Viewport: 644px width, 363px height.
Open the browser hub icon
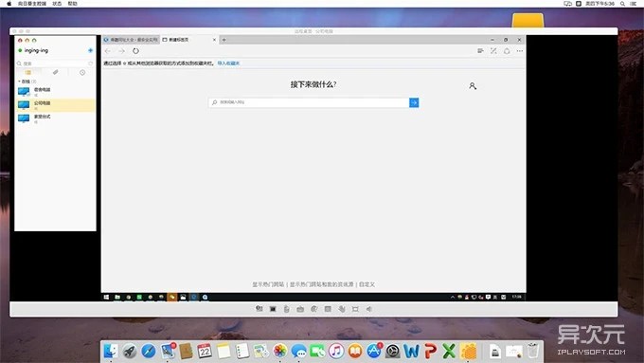pyautogui.click(x=480, y=51)
